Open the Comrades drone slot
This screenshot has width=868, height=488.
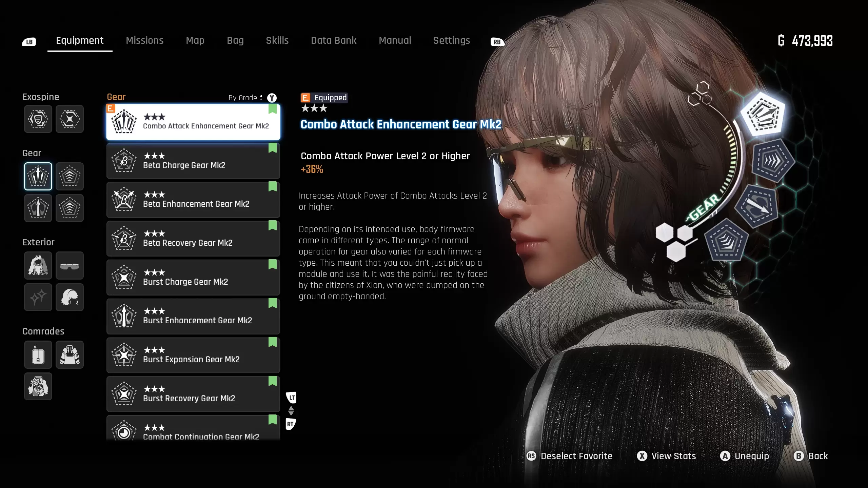click(x=38, y=354)
